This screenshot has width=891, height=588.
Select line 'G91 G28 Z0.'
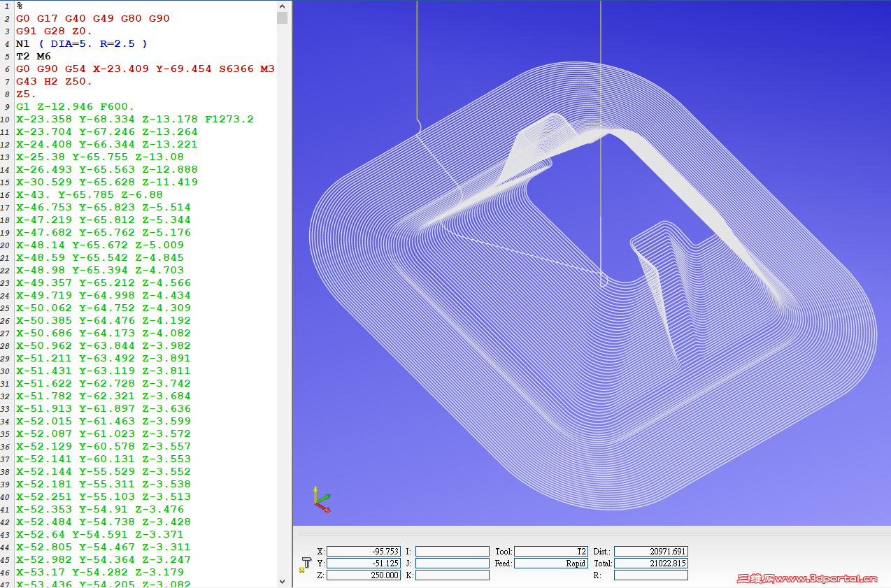point(54,31)
